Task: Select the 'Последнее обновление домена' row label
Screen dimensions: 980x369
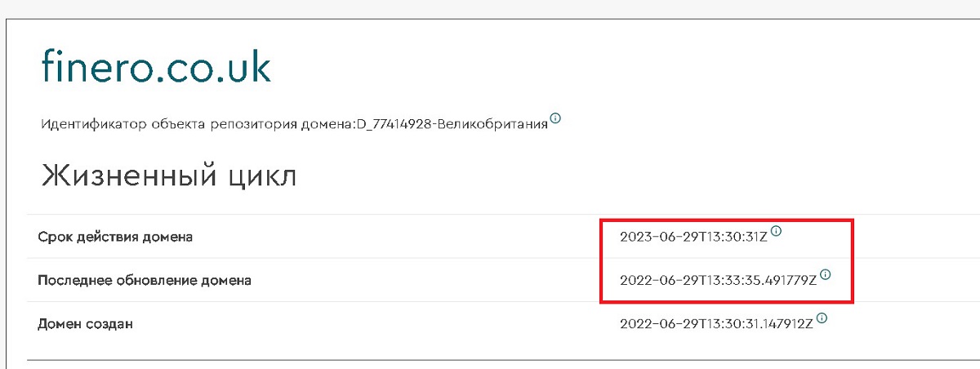Action: click(x=145, y=281)
